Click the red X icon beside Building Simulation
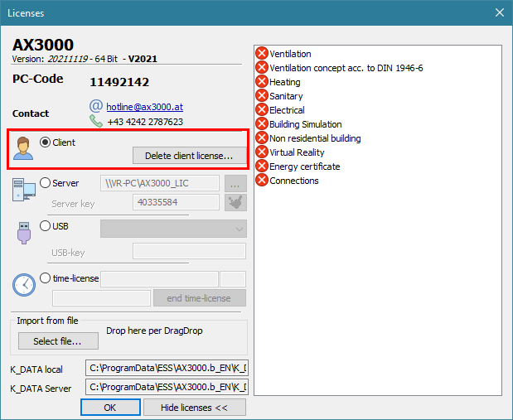513x420 pixels. (262, 123)
